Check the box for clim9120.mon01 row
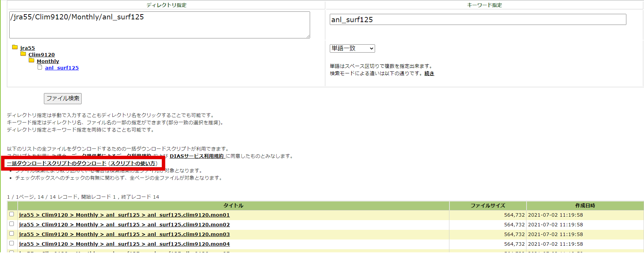This screenshot has width=644, height=253. [12, 214]
